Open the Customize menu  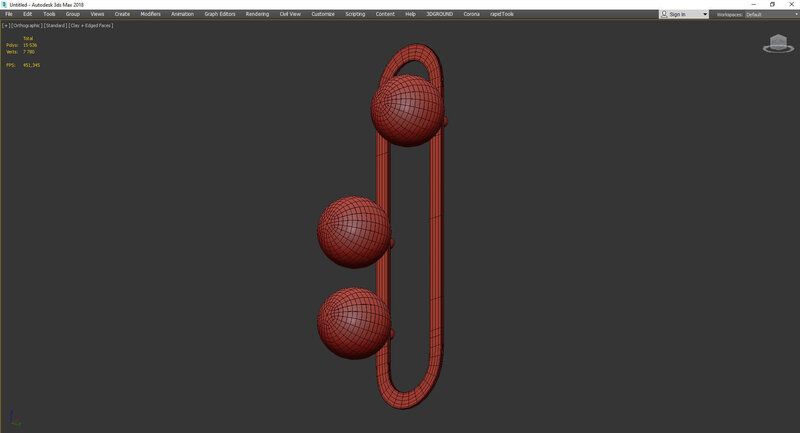click(323, 14)
